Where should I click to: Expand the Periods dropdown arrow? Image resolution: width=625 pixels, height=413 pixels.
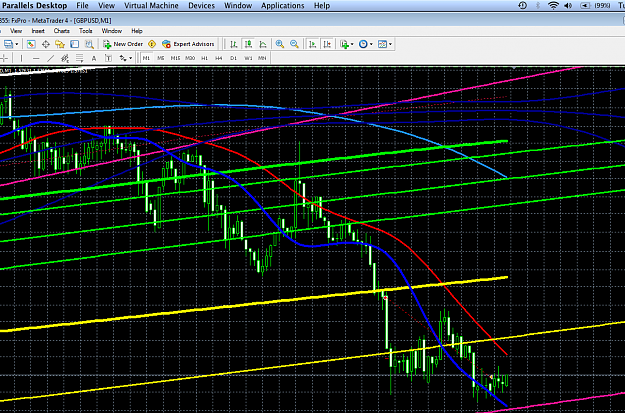pyautogui.click(x=371, y=44)
